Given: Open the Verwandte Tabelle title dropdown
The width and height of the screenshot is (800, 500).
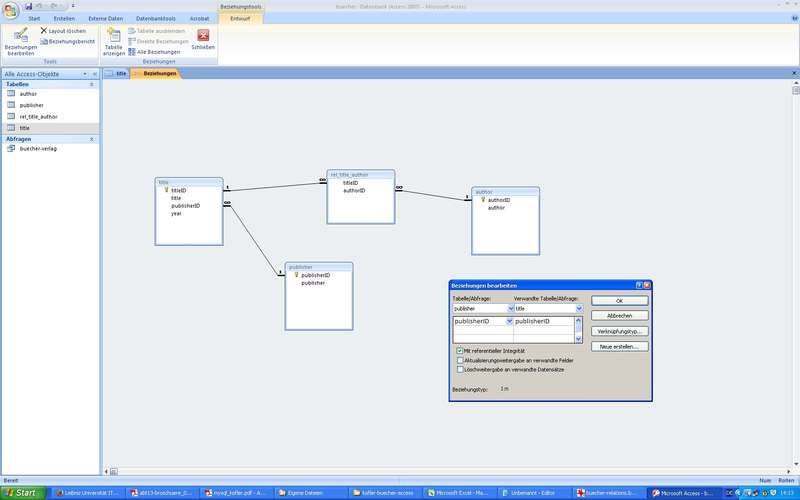Looking at the screenshot, I should point(579,309).
